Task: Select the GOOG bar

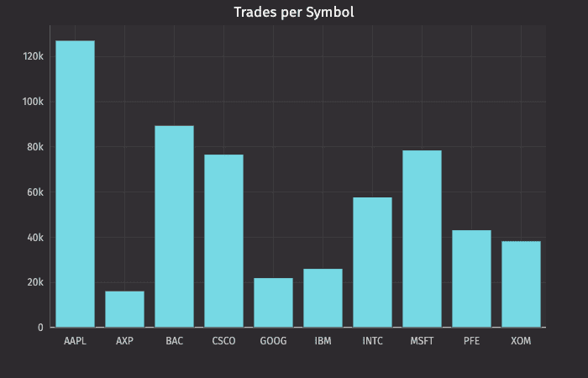Action: click(x=273, y=302)
